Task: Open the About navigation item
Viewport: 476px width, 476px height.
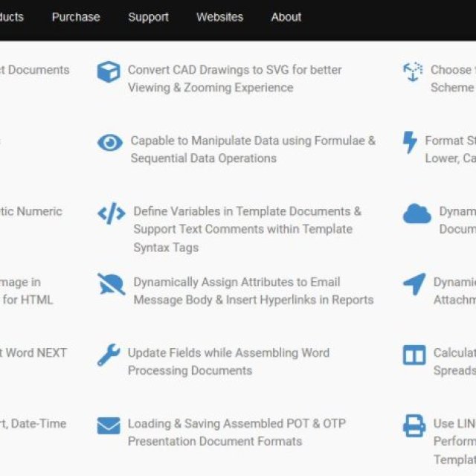Action: click(286, 17)
